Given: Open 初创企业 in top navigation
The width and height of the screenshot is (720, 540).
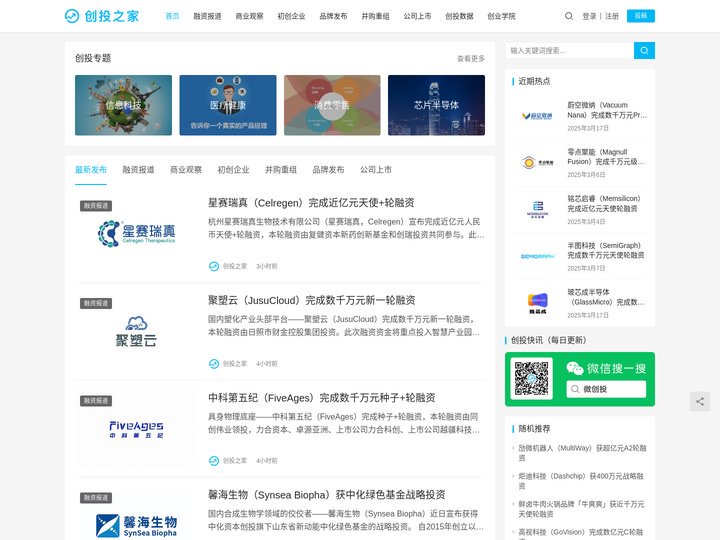Looking at the screenshot, I should 291,16.
